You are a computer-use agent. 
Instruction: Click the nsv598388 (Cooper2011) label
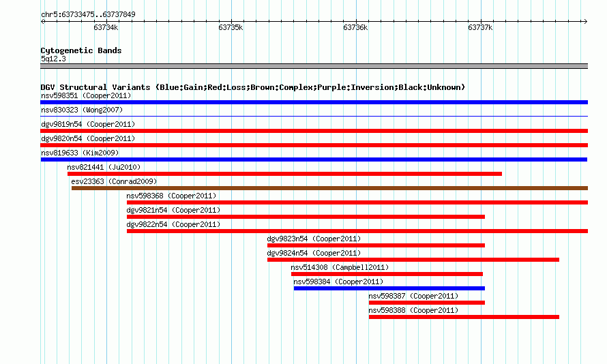coord(413,310)
